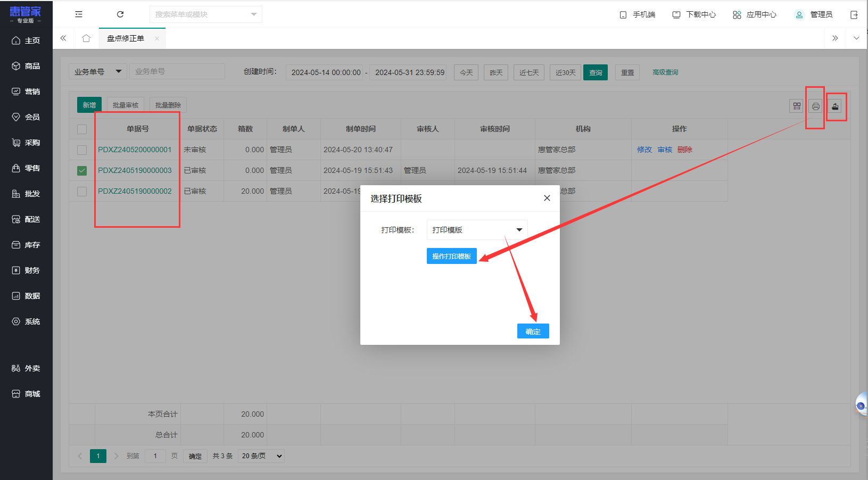Filter by 近30天
The width and height of the screenshot is (868, 480).
[x=565, y=72]
